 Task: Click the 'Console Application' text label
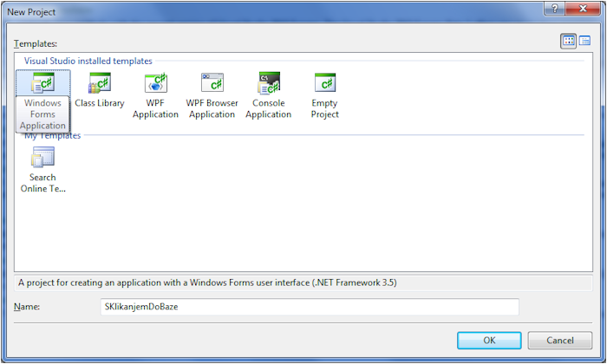tap(269, 108)
